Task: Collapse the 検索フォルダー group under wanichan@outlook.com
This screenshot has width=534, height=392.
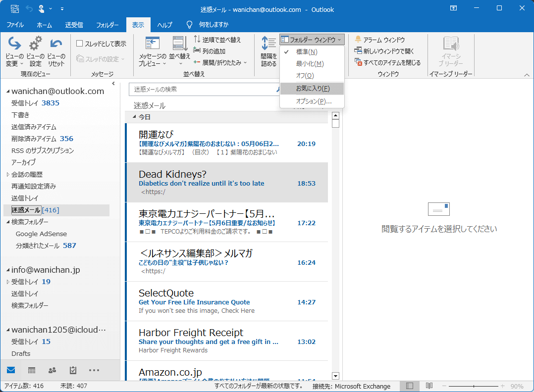Action: pos(8,222)
